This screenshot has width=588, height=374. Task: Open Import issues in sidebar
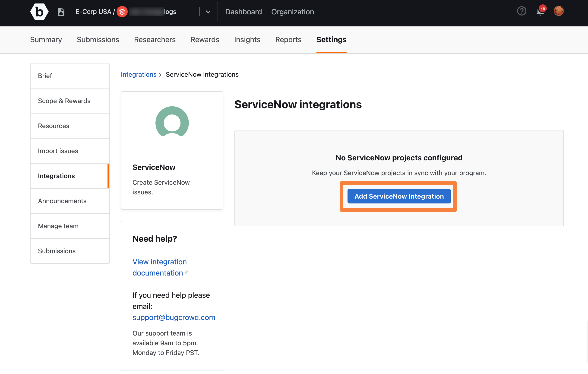click(70, 151)
